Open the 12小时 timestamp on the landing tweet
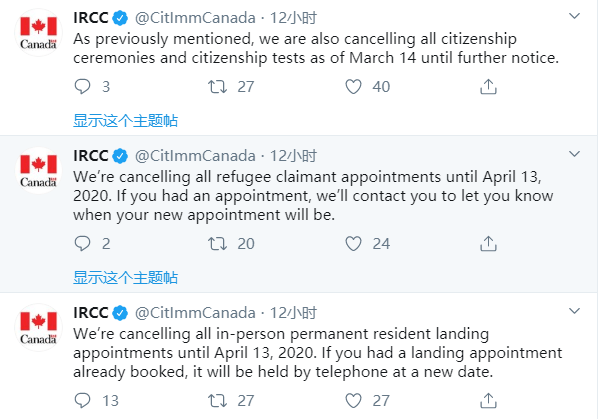 click(295, 312)
